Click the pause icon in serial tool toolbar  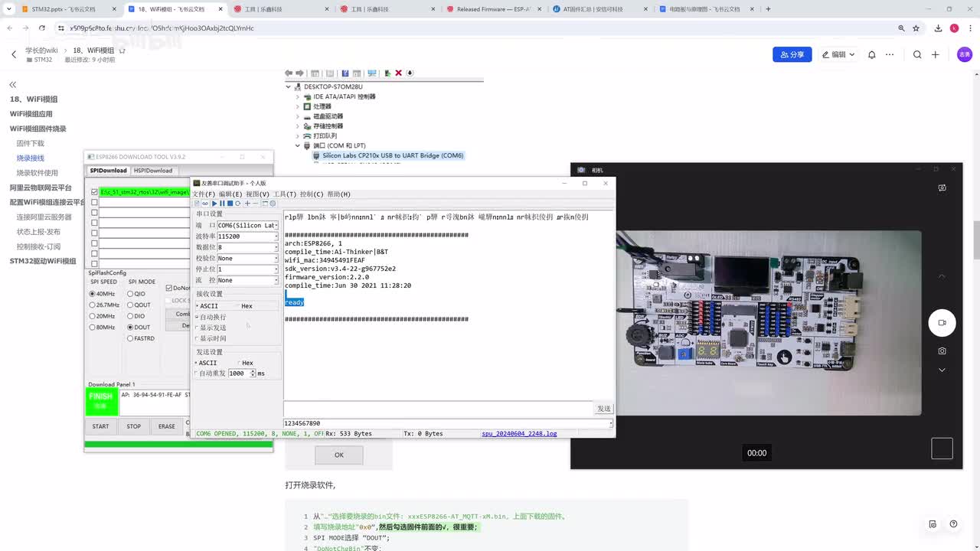tap(222, 204)
